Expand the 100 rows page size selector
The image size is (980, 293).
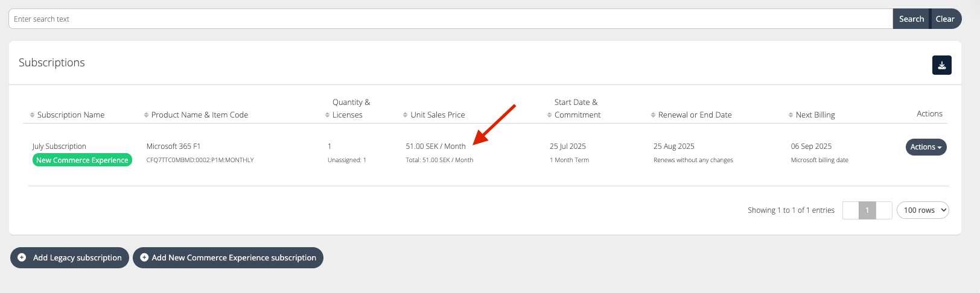[x=923, y=210]
